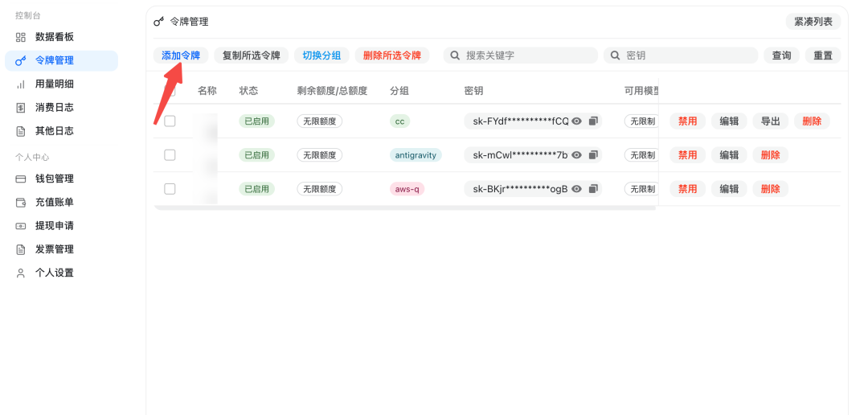
Task: Click the 消费日志 icon in sidebar
Action: tap(21, 108)
